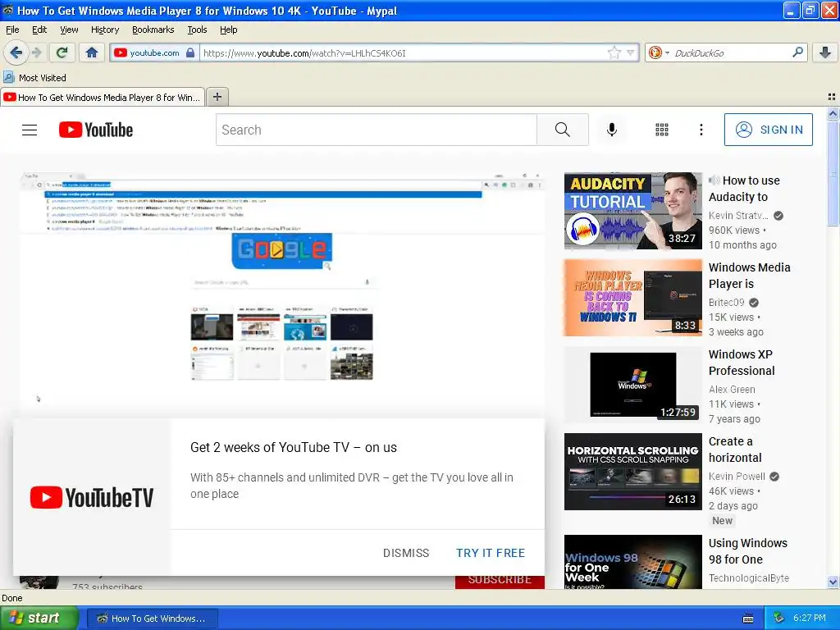Open the Help menu
This screenshot has width=840, height=630.
(229, 30)
